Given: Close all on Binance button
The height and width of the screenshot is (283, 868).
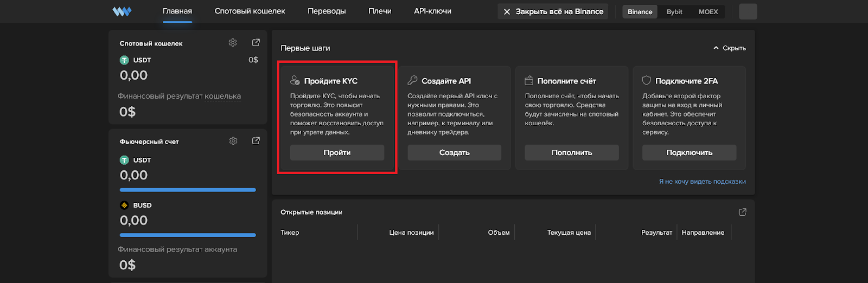Looking at the screenshot, I should (x=553, y=11).
